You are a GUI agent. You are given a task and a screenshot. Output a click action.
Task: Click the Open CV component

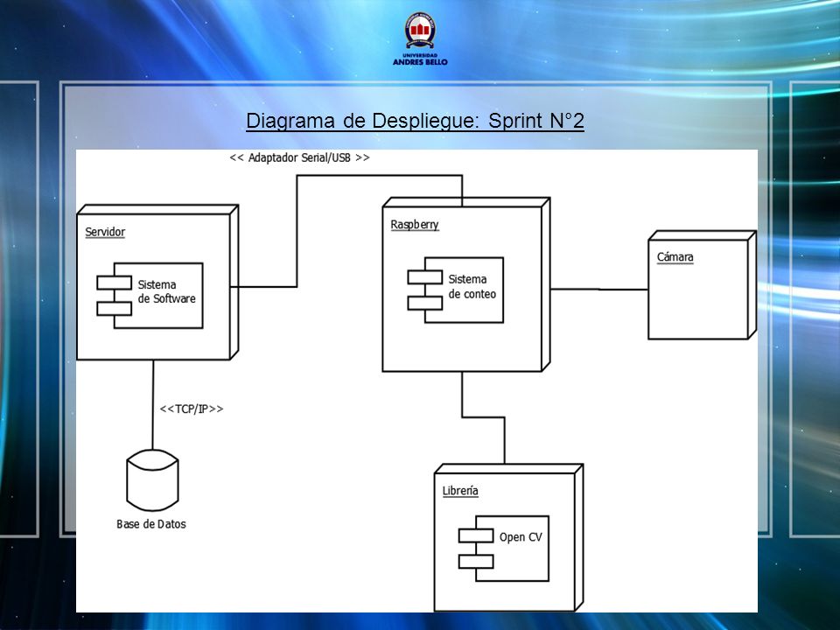[x=504, y=549]
